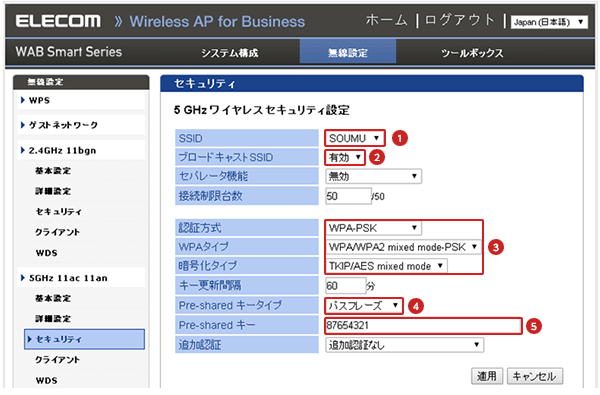The image size is (600, 395).
Task: Open the 暗号化タイプ dropdown
Action: pos(386,266)
